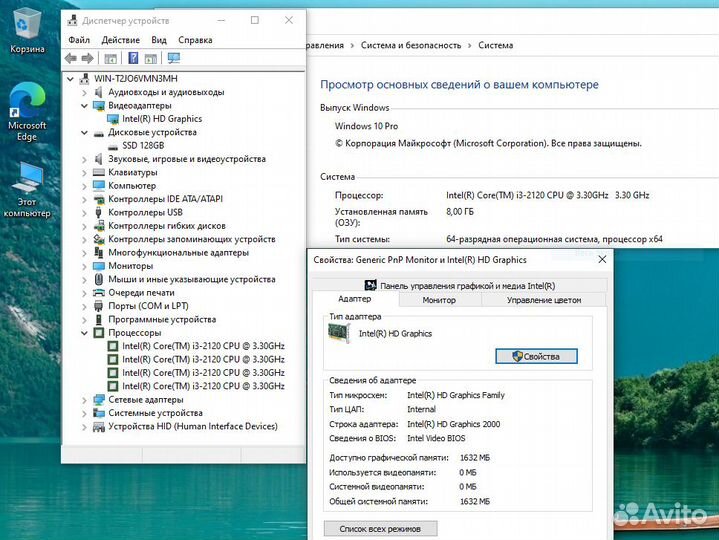Select Порты (COM и LPT) category

(148, 306)
